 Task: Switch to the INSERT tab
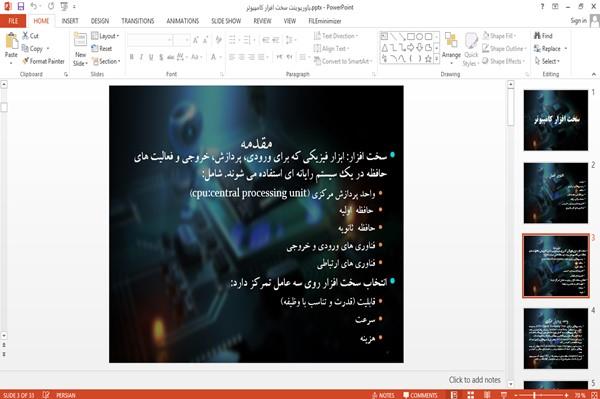[x=70, y=21]
